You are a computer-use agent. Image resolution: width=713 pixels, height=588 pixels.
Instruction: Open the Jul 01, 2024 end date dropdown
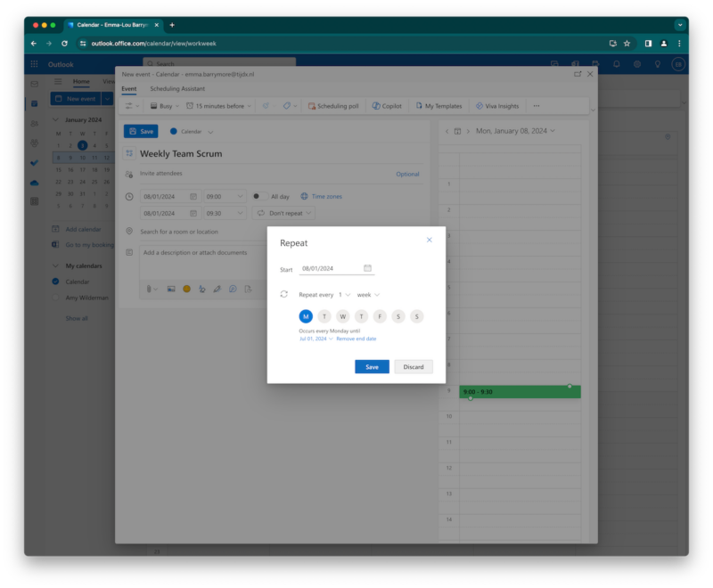316,339
